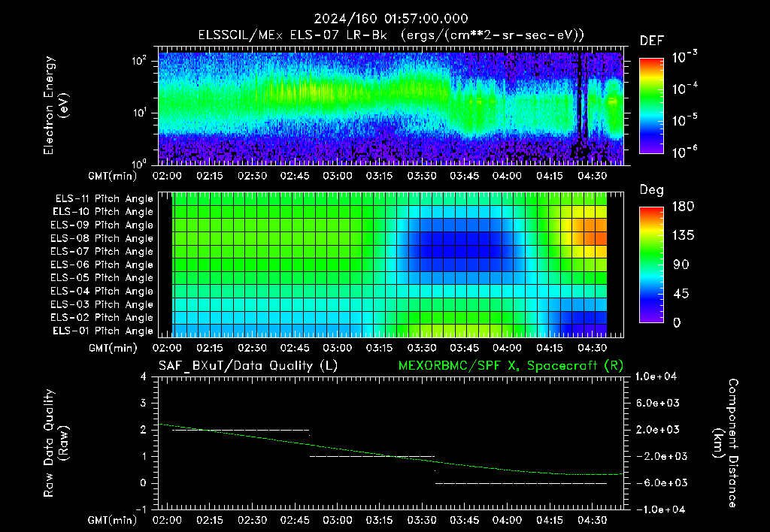The image size is (770, 532).
Task: Click the white data quality line at level 2
Action: click(241, 430)
